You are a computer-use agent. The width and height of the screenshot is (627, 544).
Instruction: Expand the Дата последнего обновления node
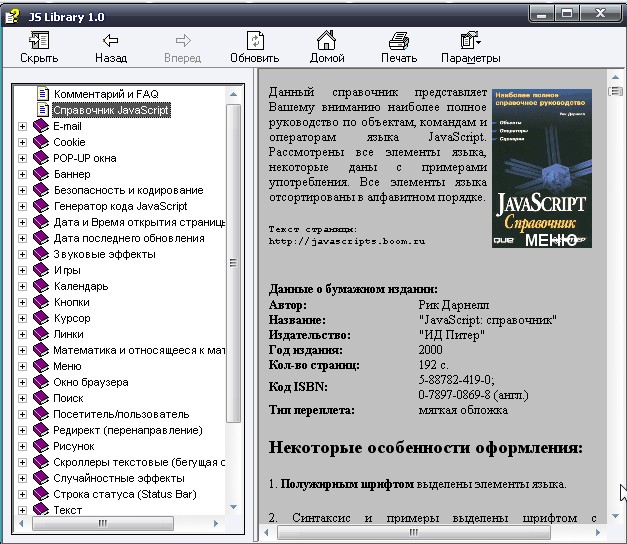22,238
